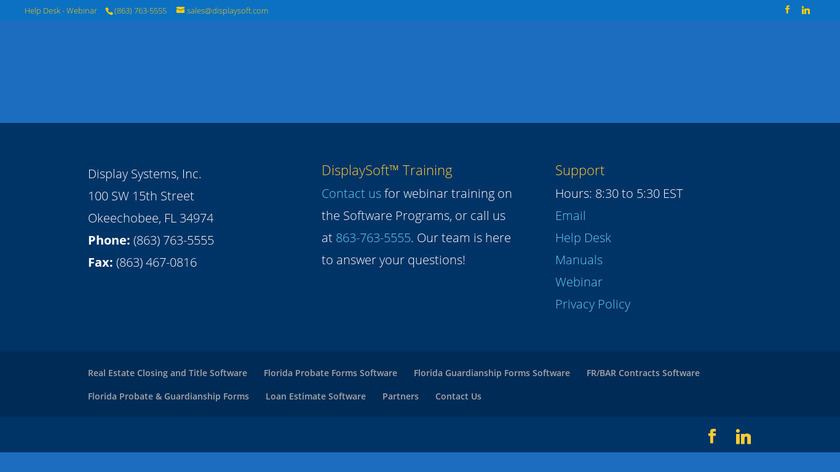Click the Facebook icon in top bar
The image size is (840, 472).
click(787, 10)
